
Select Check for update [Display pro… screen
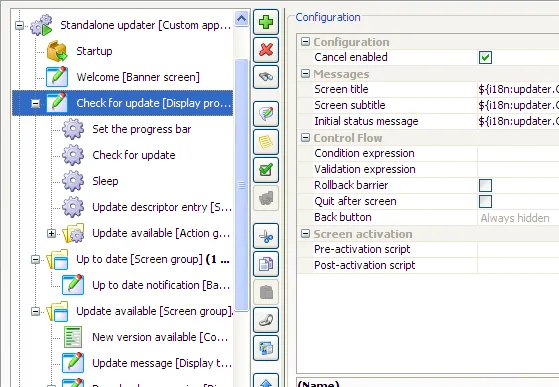[x=153, y=103]
